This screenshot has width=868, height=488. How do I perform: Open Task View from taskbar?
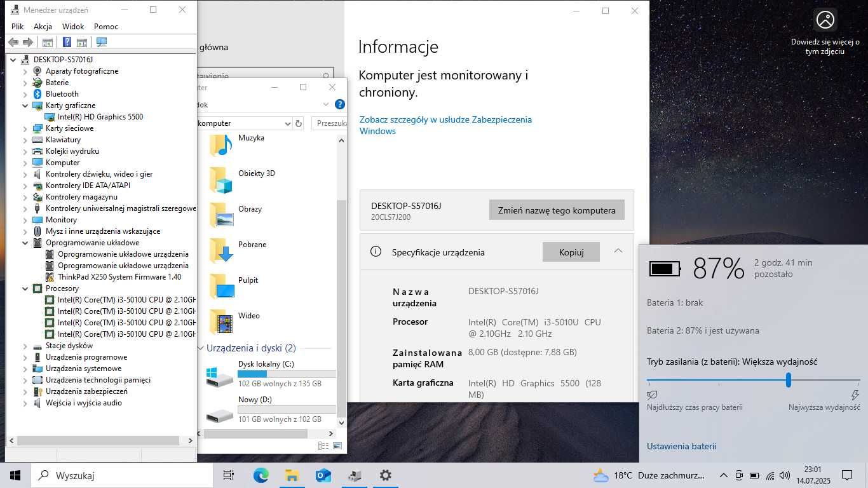click(229, 475)
